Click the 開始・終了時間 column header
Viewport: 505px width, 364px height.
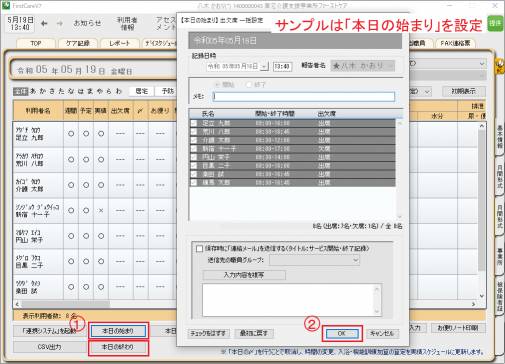275,114
